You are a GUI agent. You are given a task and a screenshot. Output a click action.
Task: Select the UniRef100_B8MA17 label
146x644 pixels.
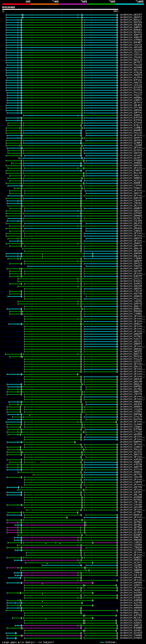[131, 309]
